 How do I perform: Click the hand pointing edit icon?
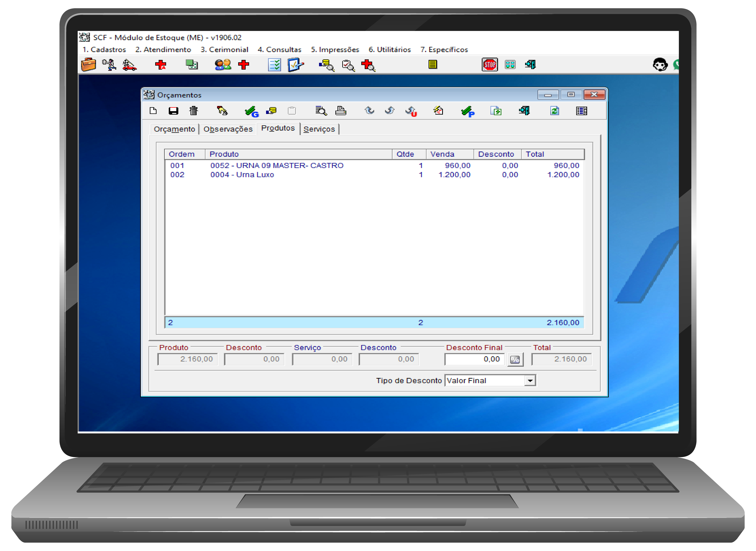(222, 111)
